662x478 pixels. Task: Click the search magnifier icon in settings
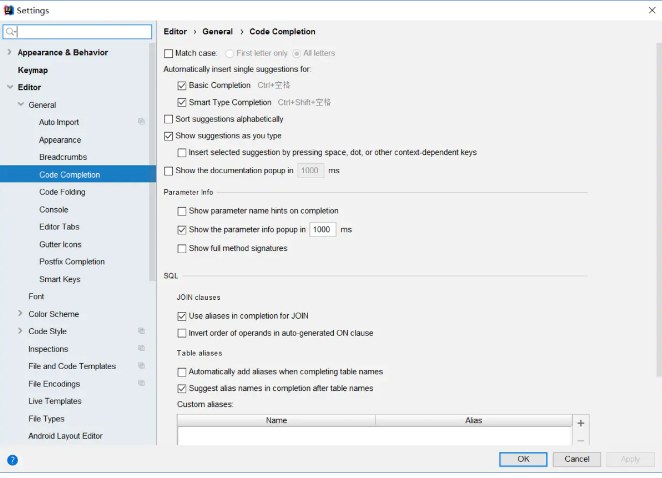[x=11, y=32]
